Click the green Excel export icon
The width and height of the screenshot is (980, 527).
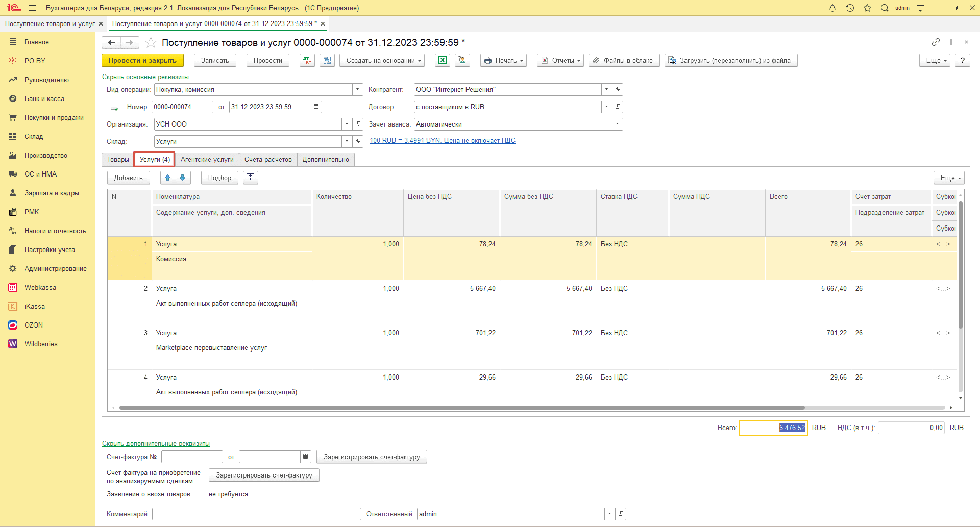point(443,60)
